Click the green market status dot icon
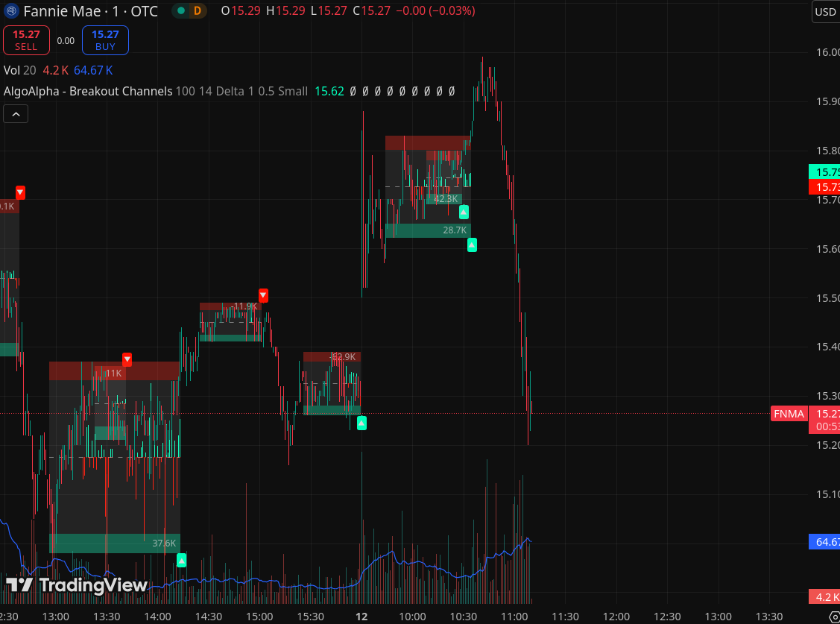Image resolution: width=840 pixels, height=624 pixels. click(181, 10)
